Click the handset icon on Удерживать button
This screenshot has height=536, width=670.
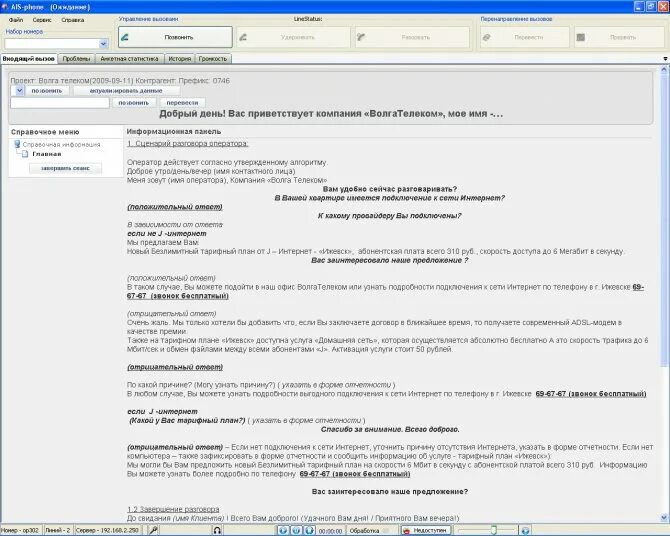243,38
